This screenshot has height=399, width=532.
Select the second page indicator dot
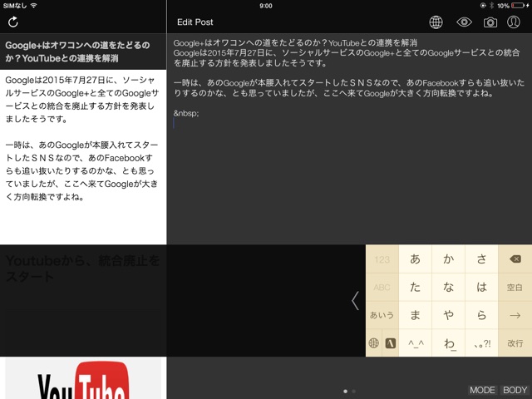point(353,392)
